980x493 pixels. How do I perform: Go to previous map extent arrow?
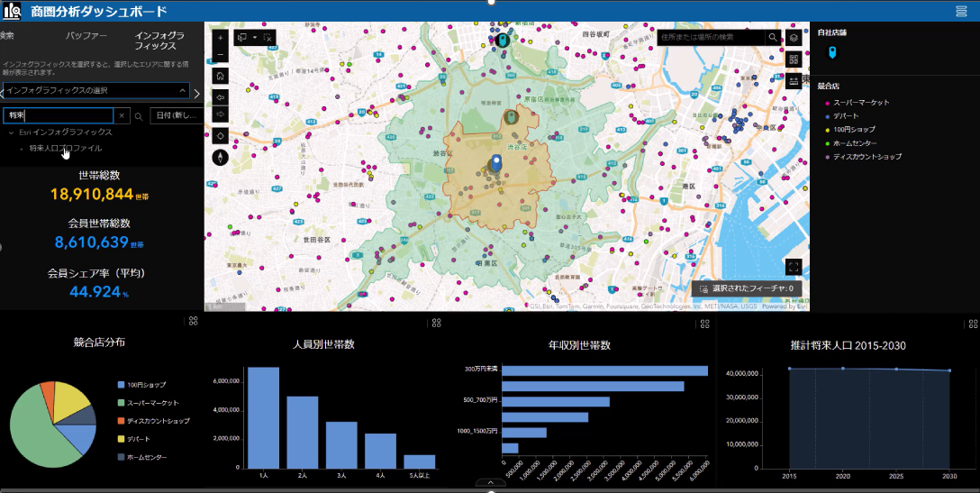coord(221,96)
